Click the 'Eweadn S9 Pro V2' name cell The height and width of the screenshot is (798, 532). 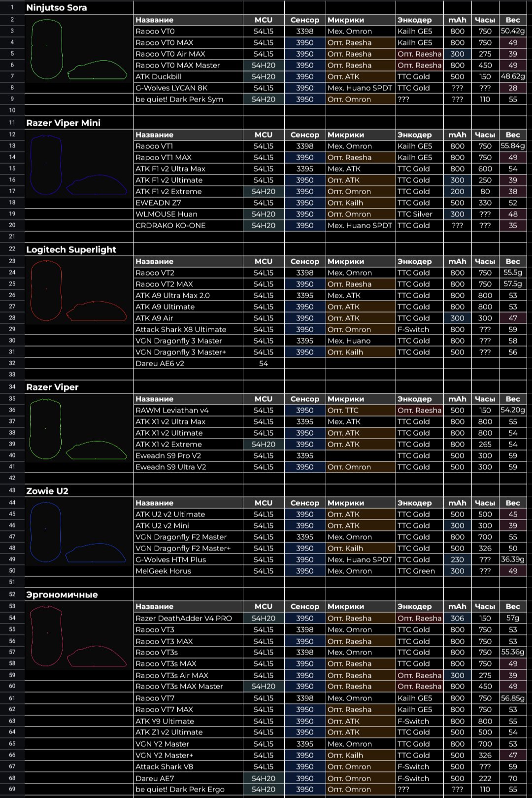pos(189,455)
